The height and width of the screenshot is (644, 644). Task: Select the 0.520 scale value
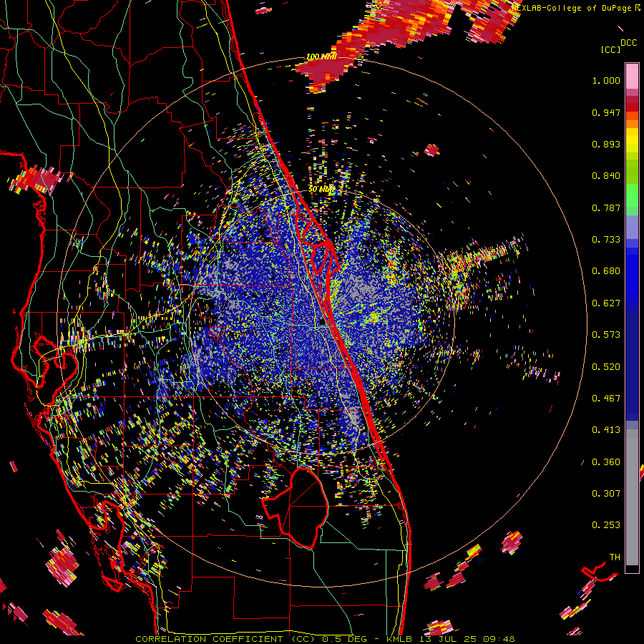(606, 366)
